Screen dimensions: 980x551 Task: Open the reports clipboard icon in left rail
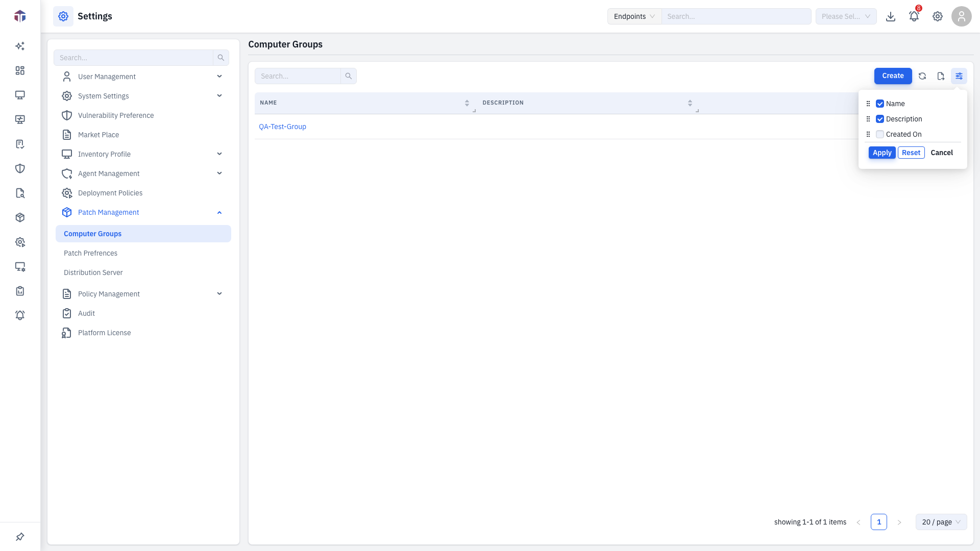click(20, 291)
